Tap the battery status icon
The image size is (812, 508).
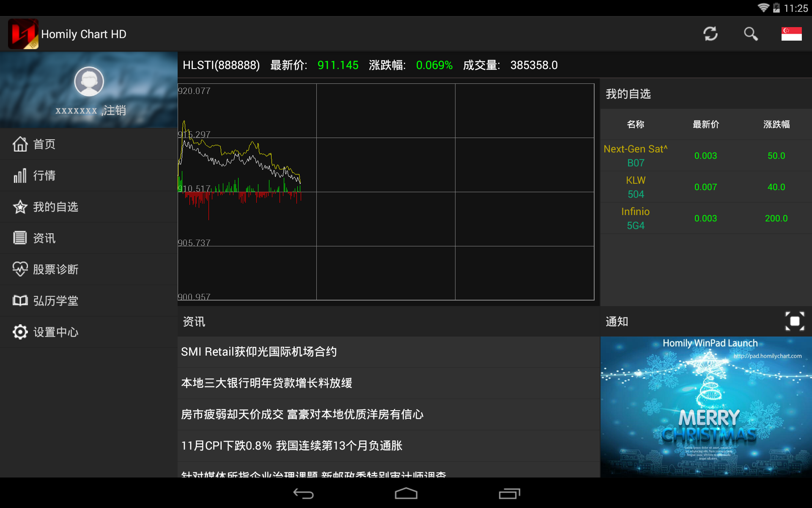click(776, 8)
